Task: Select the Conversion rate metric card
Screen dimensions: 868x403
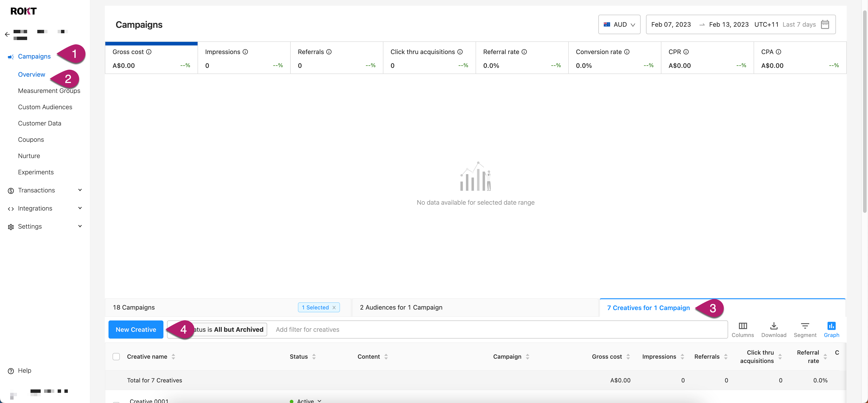Action: pyautogui.click(x=615, y=58)
